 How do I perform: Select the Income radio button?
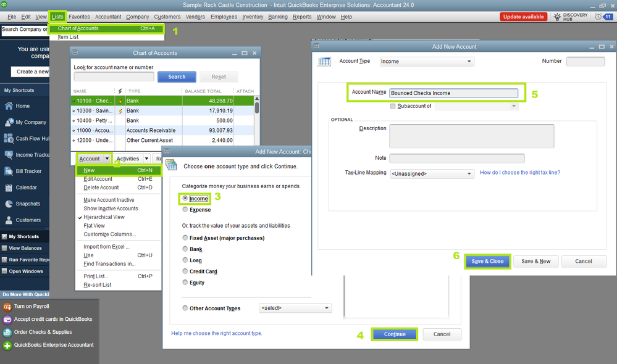[x=185, y=199]
